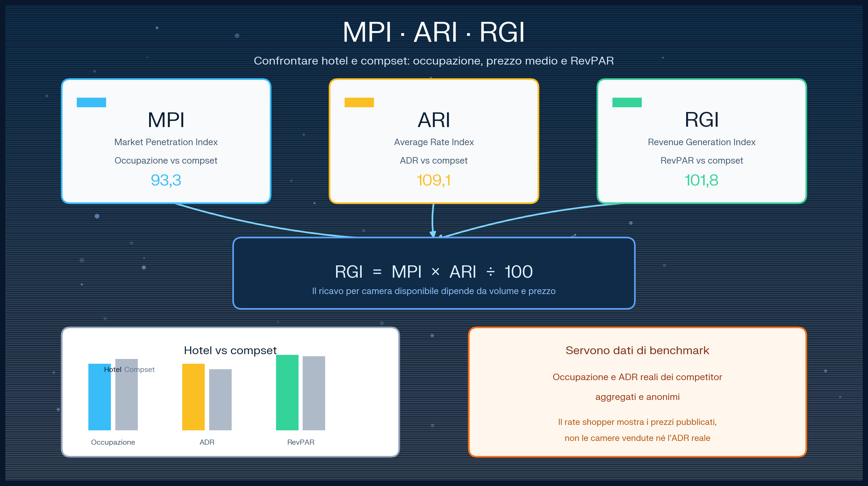Image resolution: width=868 pixels, height=486 pixels.
Task: Select the RGI value 101,8
Action: [x=701, y=180]
